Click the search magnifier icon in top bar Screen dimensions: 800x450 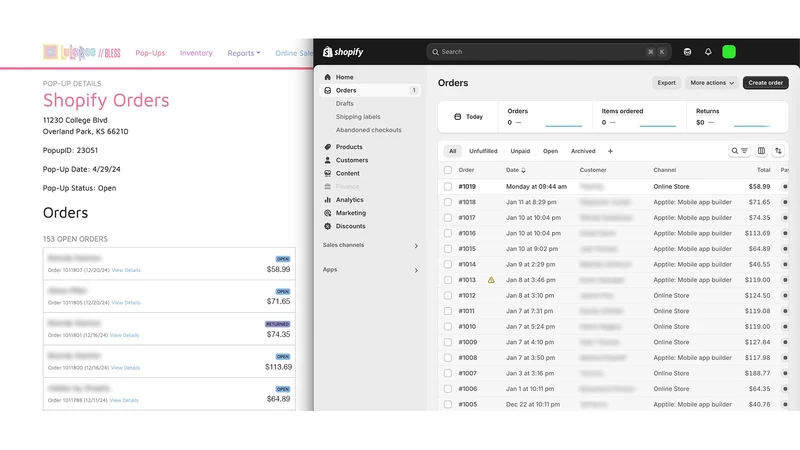point(435,52)
